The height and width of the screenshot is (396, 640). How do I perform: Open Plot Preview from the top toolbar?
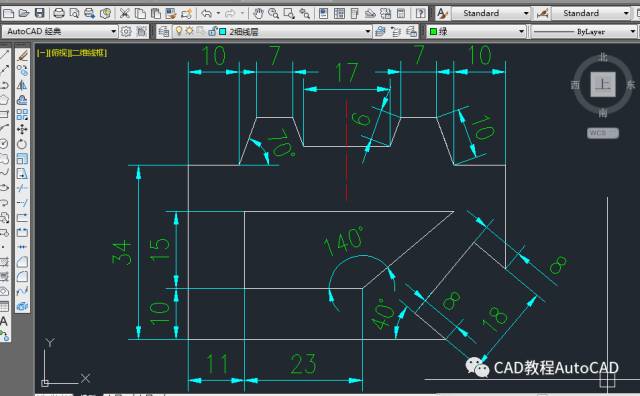click(74, 13)
